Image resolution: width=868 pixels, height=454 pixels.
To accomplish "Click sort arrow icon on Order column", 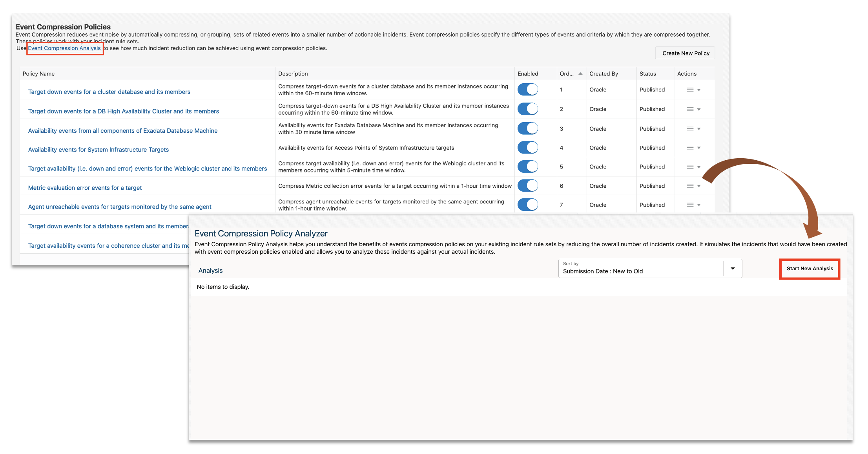I will 580,74.
